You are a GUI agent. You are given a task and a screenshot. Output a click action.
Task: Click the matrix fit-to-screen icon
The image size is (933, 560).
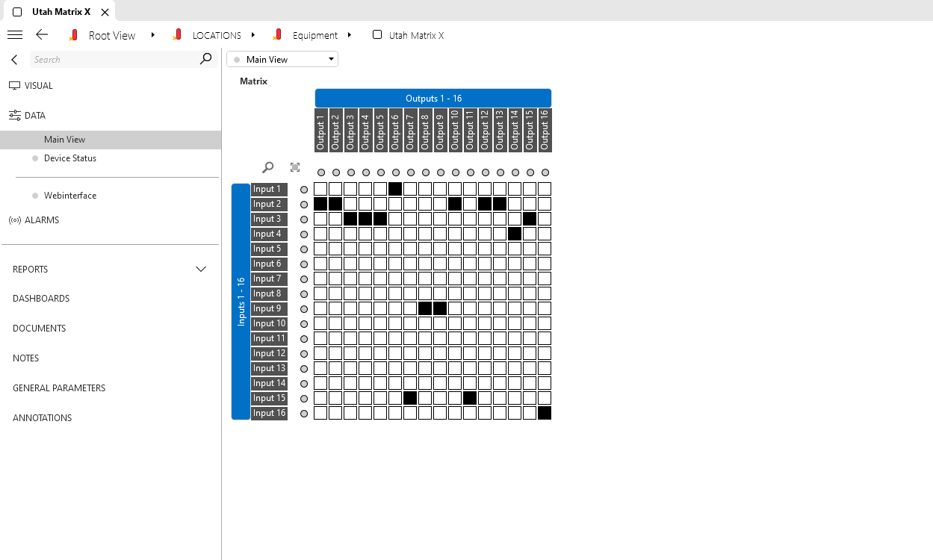coord(295,168)
